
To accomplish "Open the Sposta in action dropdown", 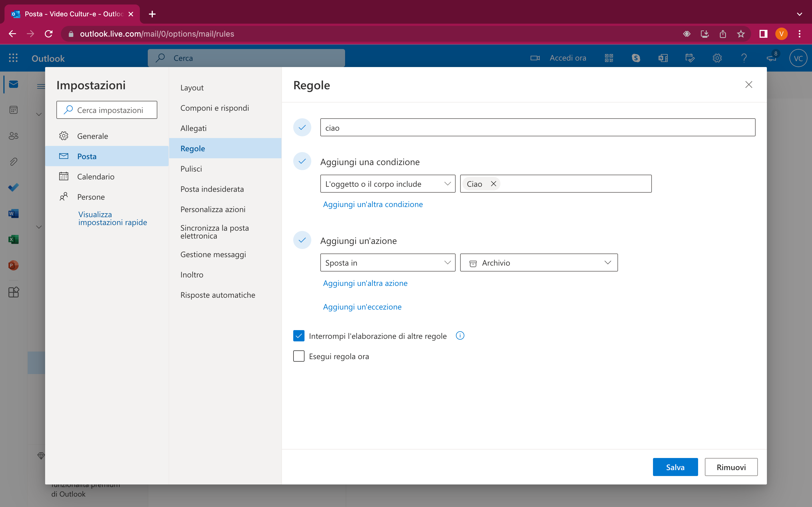I will [388, 263].
